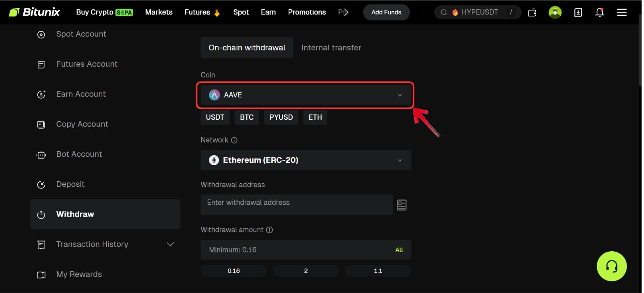Open the user profile avatar
The width and height of the screenshot is (644, 293).
coord(555,12)
